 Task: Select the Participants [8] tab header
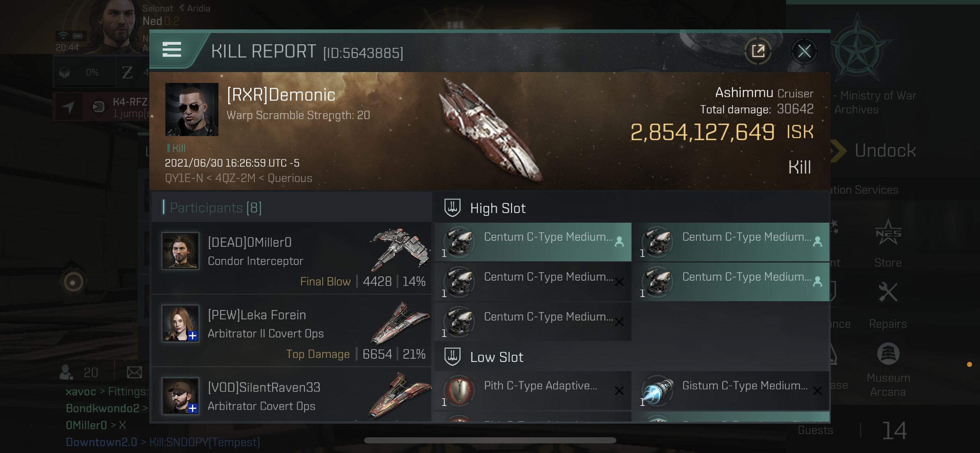(x=215, y=208)
